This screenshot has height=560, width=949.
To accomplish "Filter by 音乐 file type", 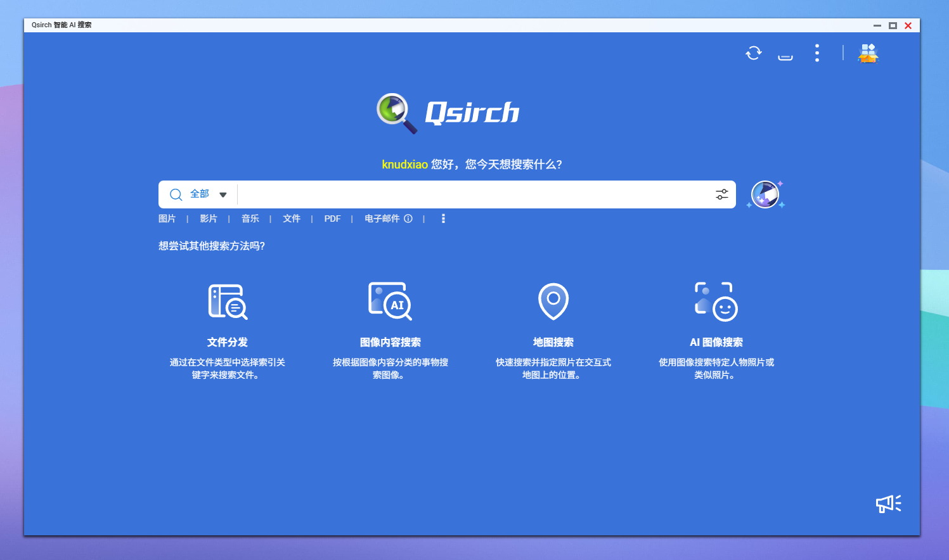I will (x=250, y=219).
